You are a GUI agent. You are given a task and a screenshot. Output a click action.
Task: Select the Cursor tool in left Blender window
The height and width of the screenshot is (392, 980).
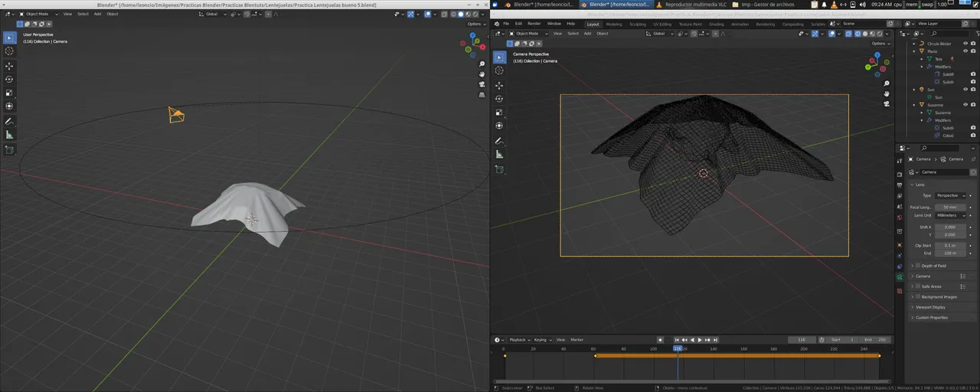click(9, 51)
